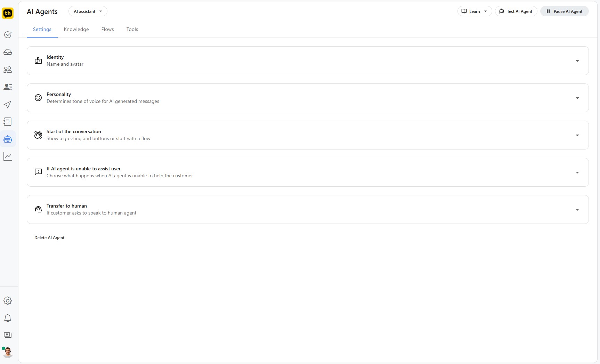Expand the Personality section arrow
This screenshot has width=600, height=364.
point(577,98)
